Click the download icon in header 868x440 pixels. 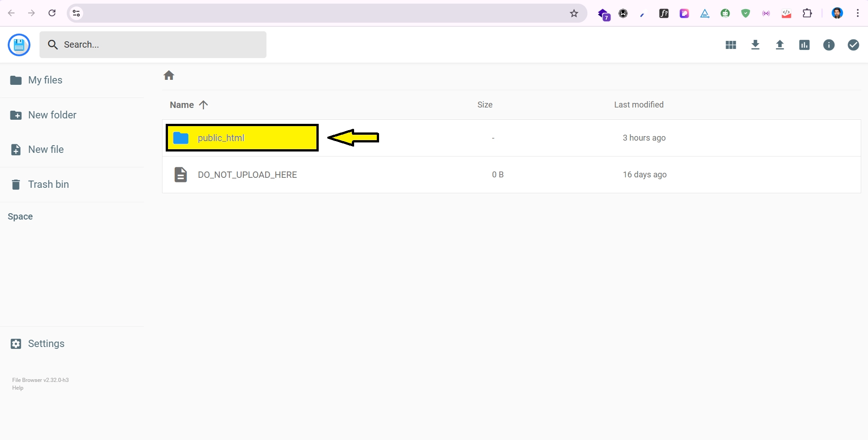tap(755, 45)
